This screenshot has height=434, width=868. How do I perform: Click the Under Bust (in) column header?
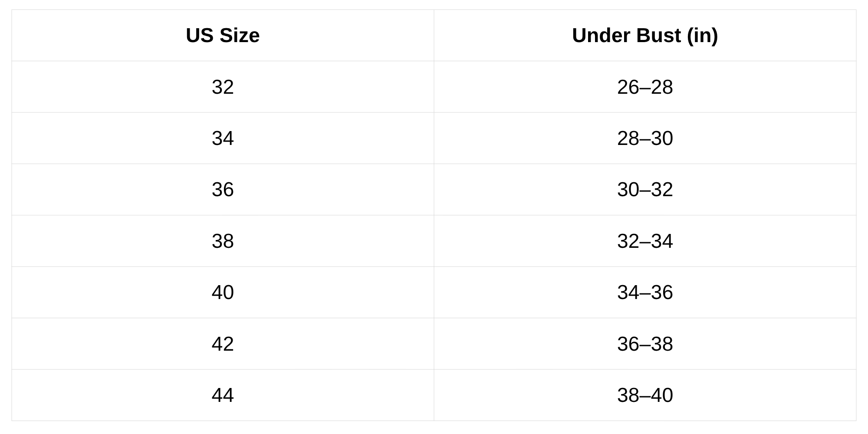645,36
